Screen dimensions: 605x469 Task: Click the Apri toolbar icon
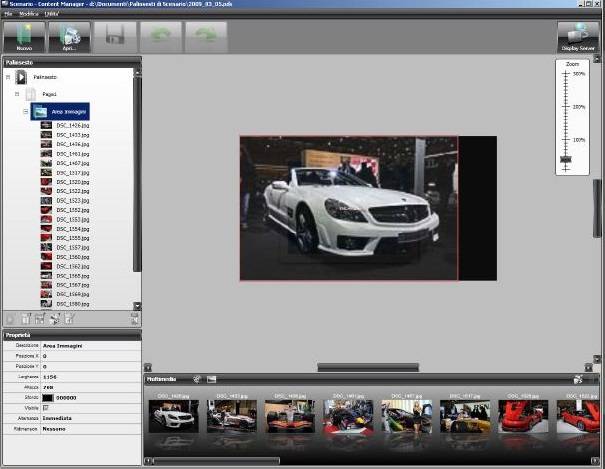pos(69,36)
